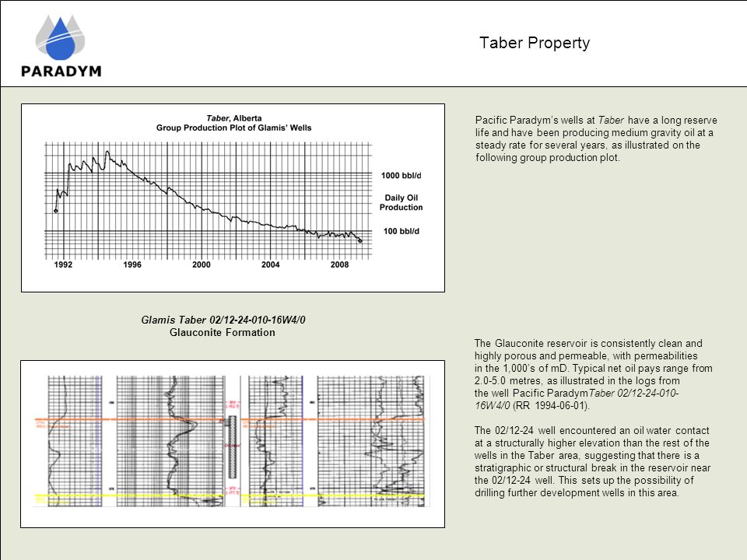Click the orange horizon line on the well log
Viewport: 747px width, 560px height.
pos(230,419)
